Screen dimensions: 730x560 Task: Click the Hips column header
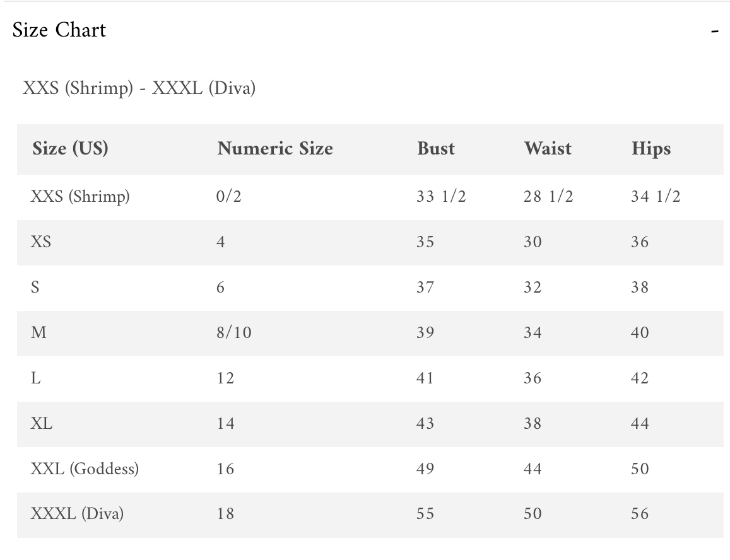pos(651,149)
